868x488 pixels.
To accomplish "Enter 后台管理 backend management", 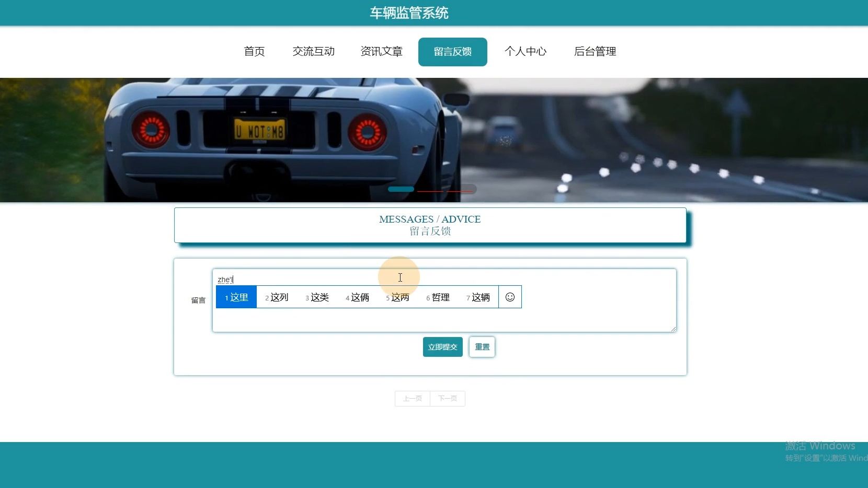I will (595, 52).
